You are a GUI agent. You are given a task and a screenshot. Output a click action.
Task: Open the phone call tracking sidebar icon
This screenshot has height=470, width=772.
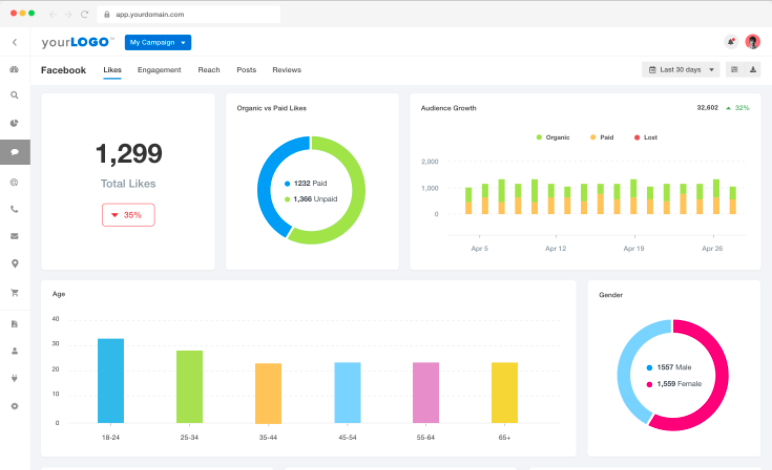coord(14,210)
